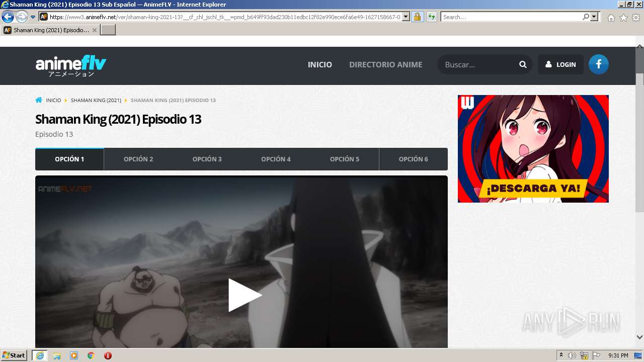Click the Buscar site search field
The height and width of the screenshot is (362, 644).
478,64
